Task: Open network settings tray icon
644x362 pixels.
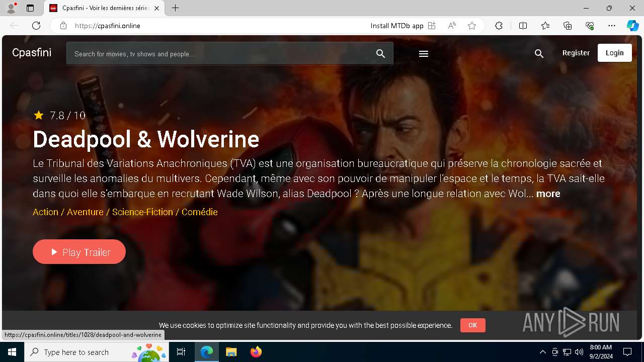Action: coord(567,352)
